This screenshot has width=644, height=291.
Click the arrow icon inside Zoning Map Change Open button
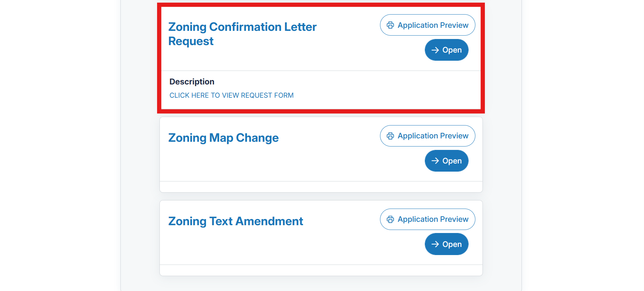click(435, 160)
